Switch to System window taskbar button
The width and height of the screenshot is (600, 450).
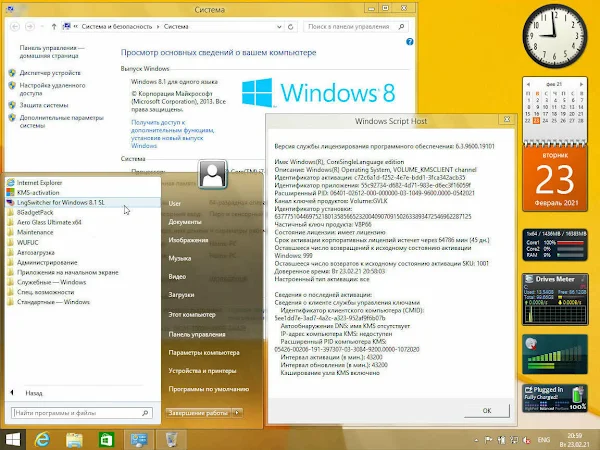139,440
